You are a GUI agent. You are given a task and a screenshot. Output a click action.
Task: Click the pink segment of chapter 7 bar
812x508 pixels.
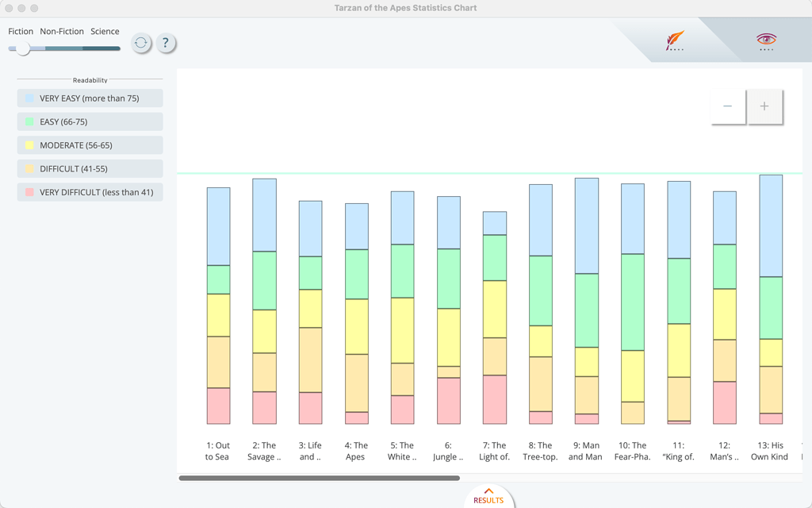[x=495, y=400]
